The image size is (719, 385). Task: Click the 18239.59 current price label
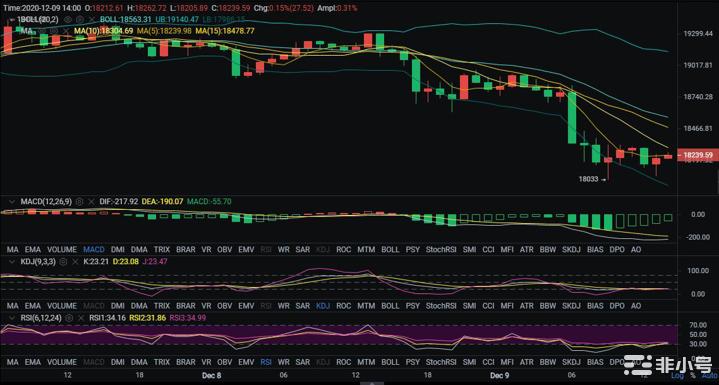click(x=697, y=155)
